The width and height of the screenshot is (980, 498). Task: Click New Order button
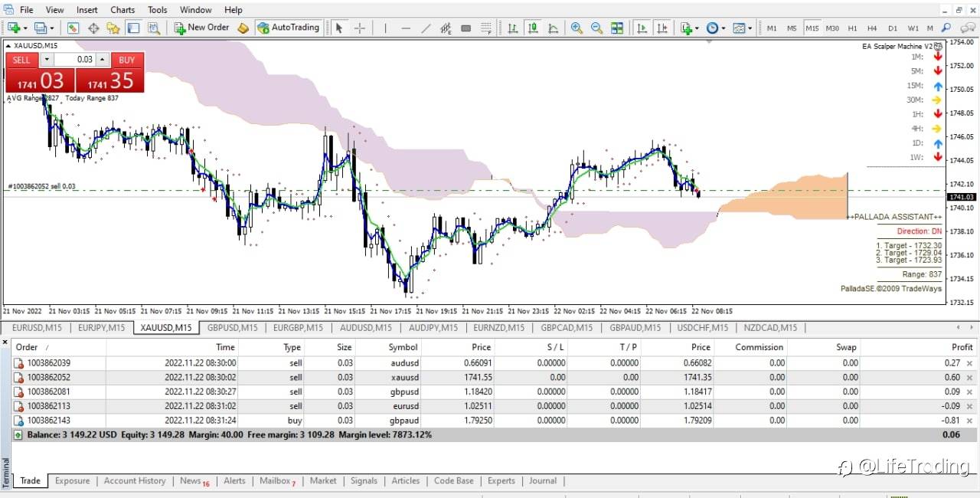[201, 28]
